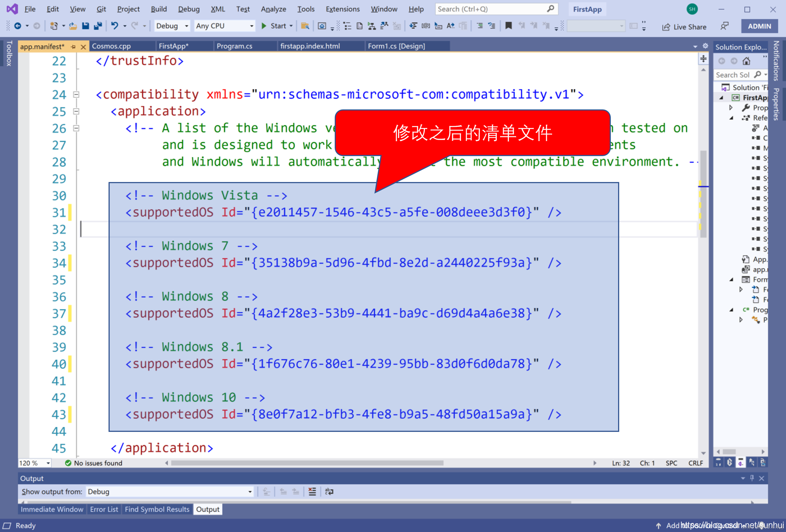
Task: Click the Send Feedback person icon
Action: (x=724, y=26)
